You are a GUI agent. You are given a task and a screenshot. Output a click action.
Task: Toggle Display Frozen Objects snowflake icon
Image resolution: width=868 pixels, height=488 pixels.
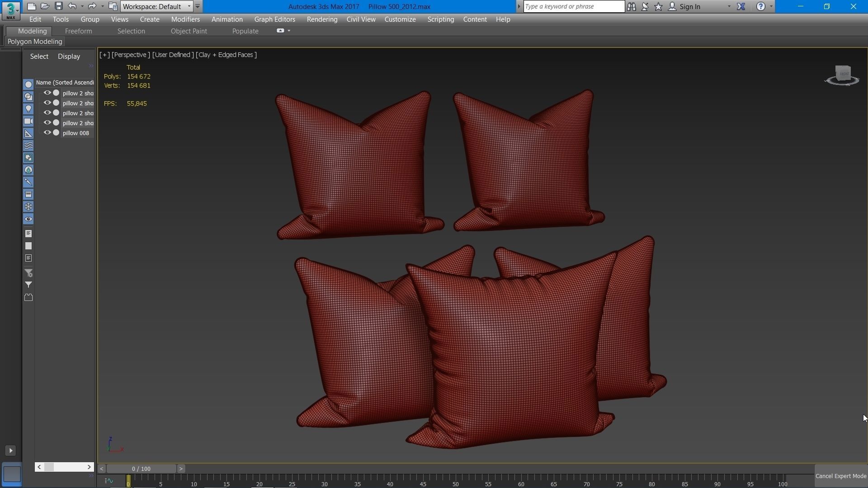[x=28, y=206]
